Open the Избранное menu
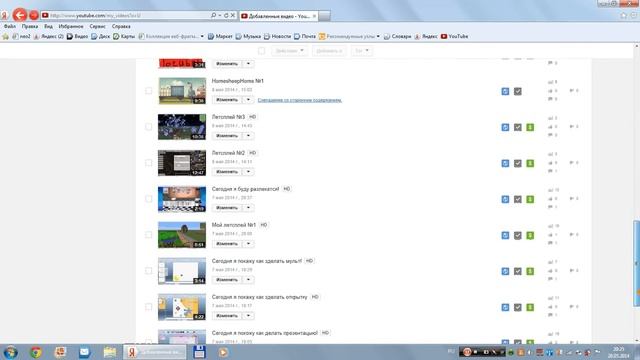640x360 pixels. coord(71,26)
